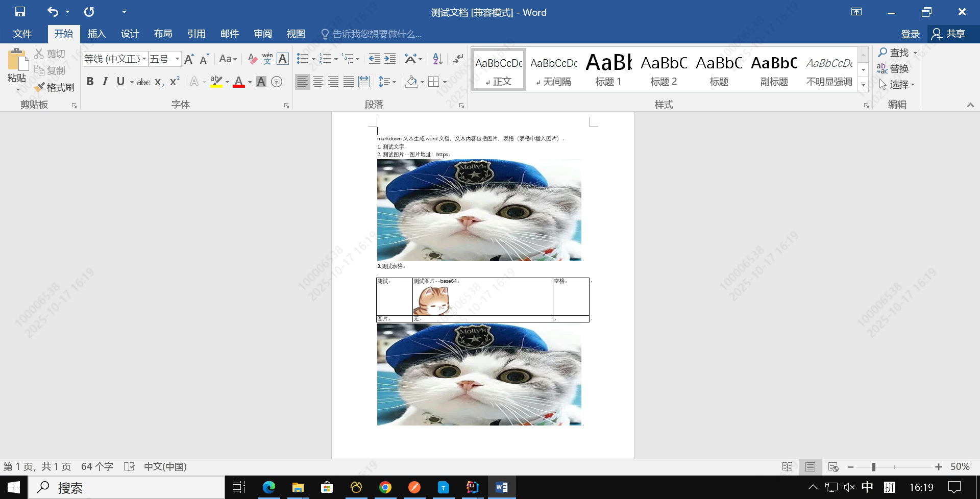Screen dimensions: 980x499
Task: Apply strikethrough formatting
Action: [x=143, y=81]
